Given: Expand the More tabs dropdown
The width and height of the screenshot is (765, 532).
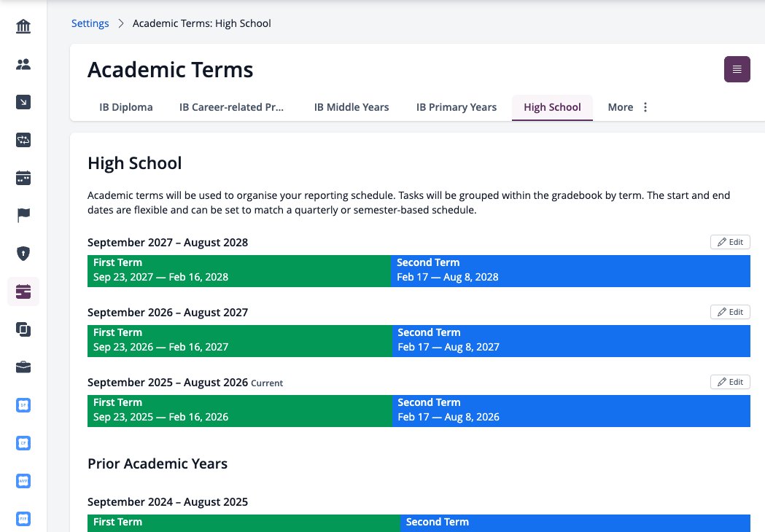Looking at the screenshot, I should tap(628, 107).
